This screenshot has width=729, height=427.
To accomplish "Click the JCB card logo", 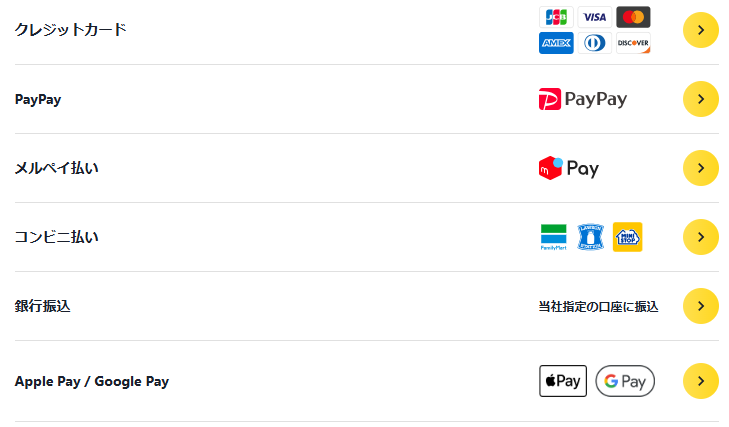I will [556, 17].
